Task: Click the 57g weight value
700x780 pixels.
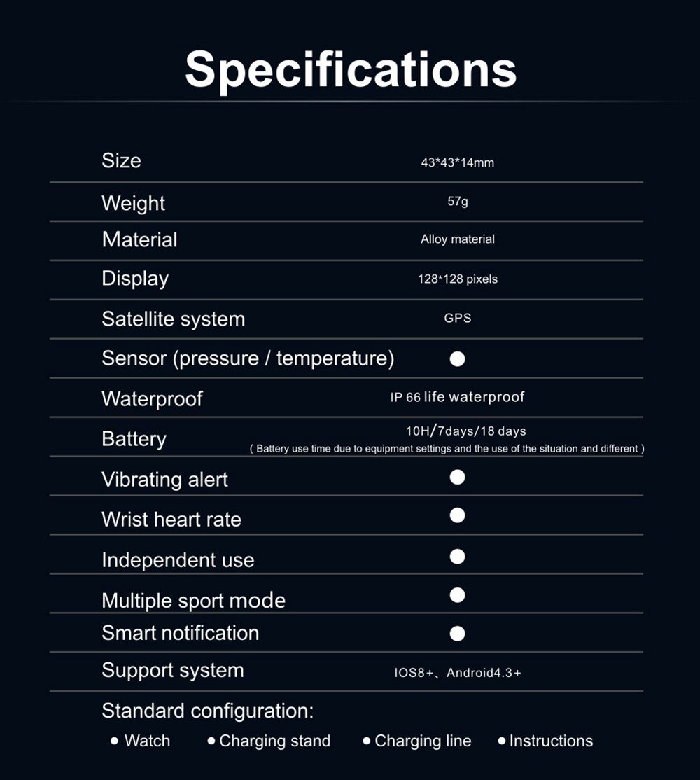Action: (457, 202)
